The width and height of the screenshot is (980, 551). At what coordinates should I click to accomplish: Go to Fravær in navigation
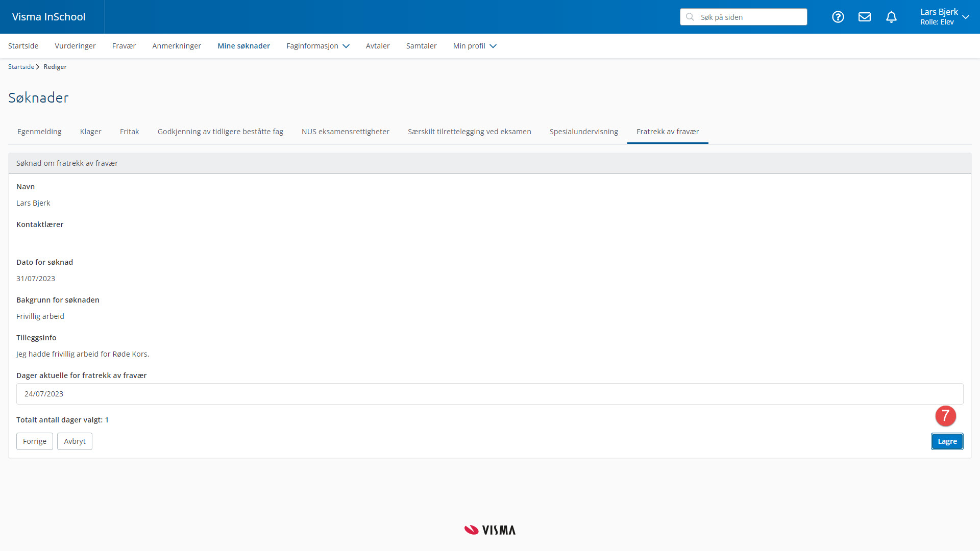[124, 46]
